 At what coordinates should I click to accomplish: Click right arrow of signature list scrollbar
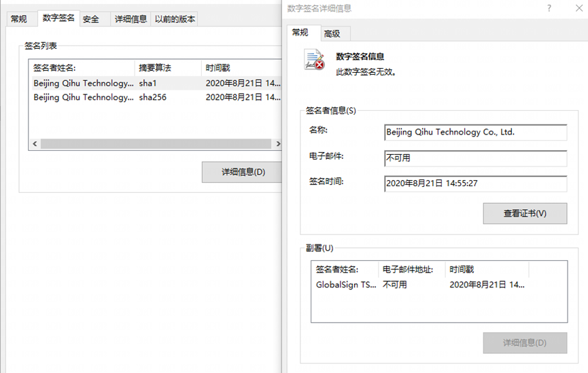click(x=278, y=144)
